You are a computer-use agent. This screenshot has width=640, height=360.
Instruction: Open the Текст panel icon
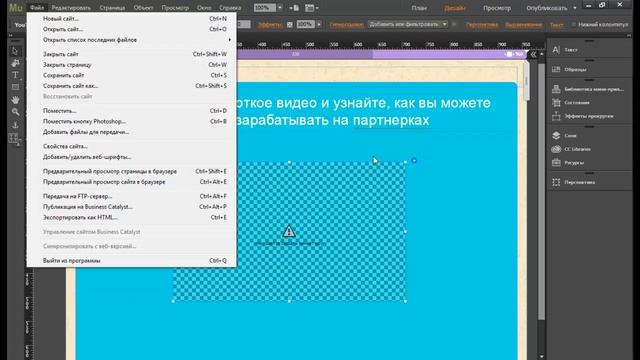(x=556, y=50)
